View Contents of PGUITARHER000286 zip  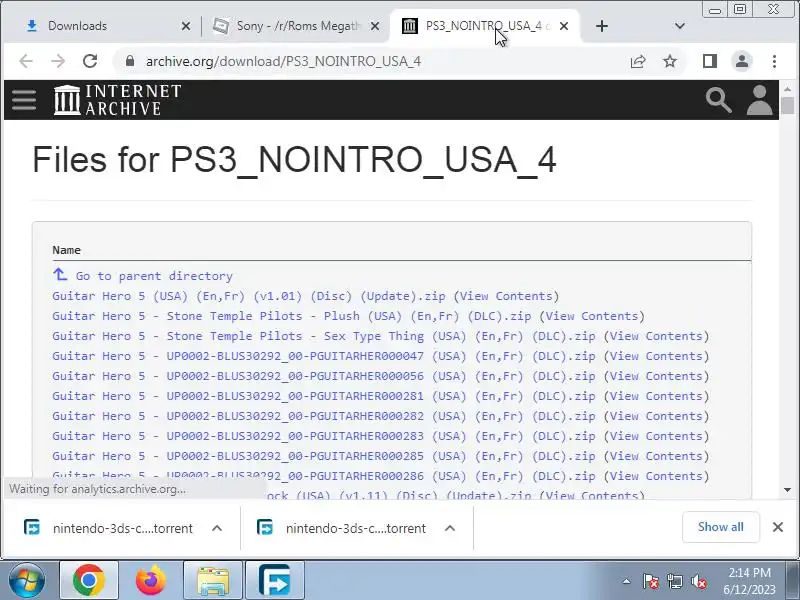click(x=656, y=476)
